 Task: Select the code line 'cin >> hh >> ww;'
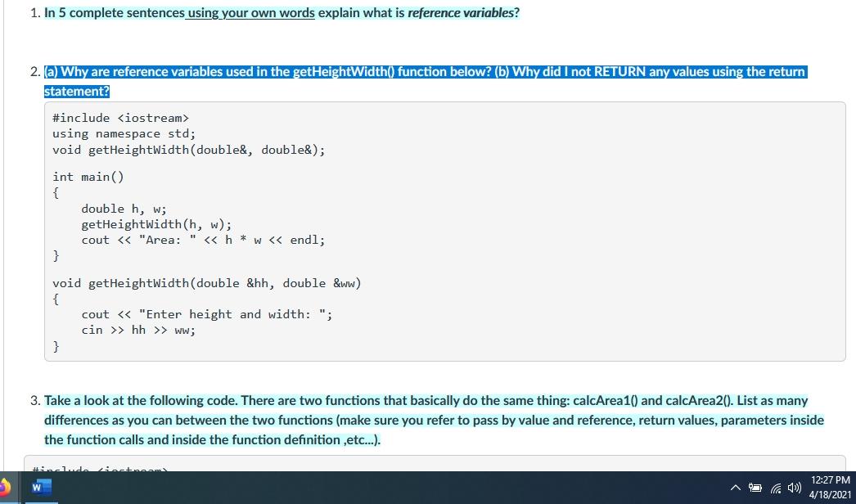click(x=138, y=330)
